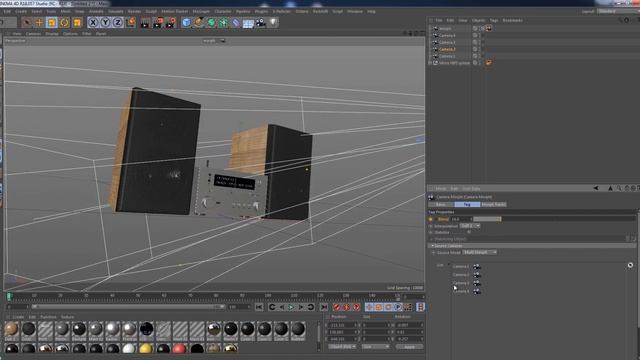Go to end of animation
The image size is (640, 360).
(x=324, y=307)
